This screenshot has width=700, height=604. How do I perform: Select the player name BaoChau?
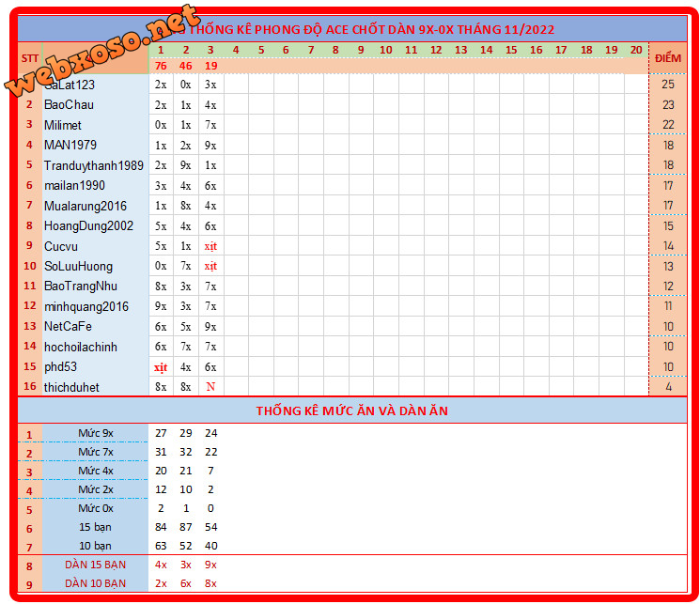69,105
